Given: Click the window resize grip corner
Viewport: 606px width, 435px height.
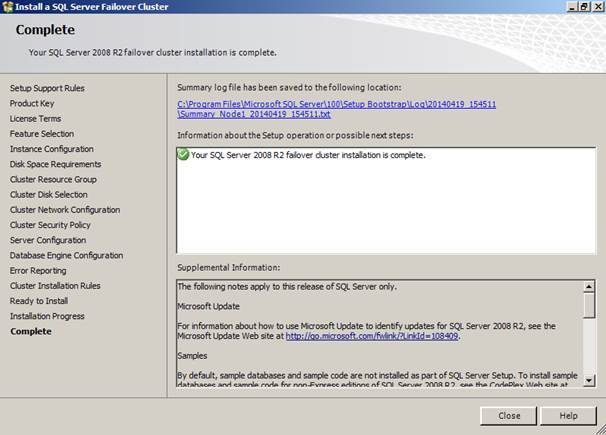Looking at the screenshot, I should coord(601,430).
